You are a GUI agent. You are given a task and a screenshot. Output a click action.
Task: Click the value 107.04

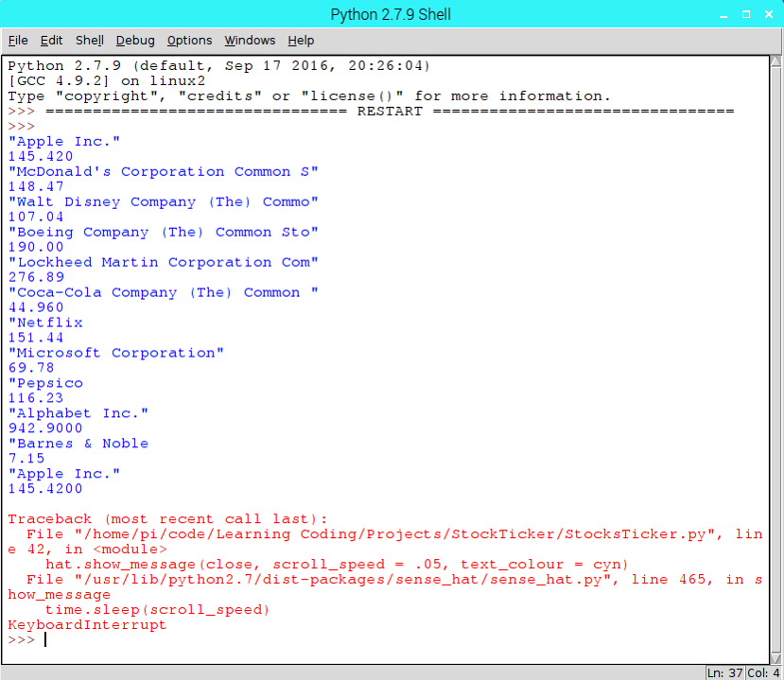coord(36,217)
